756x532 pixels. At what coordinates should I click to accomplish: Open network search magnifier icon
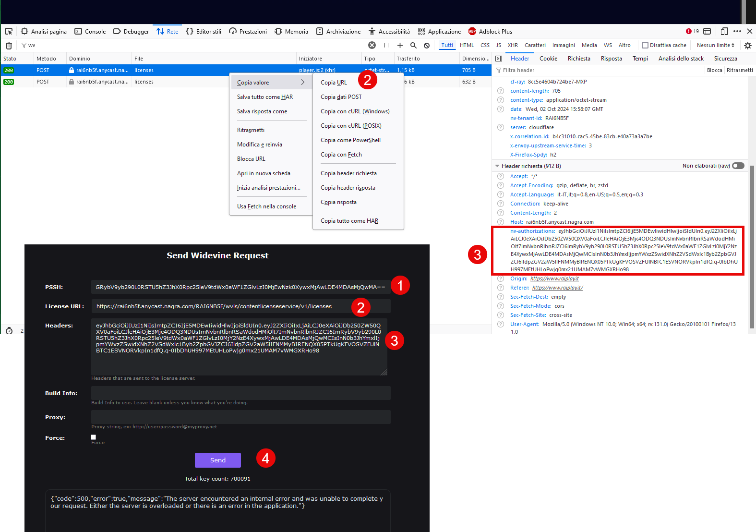(413, 45)
